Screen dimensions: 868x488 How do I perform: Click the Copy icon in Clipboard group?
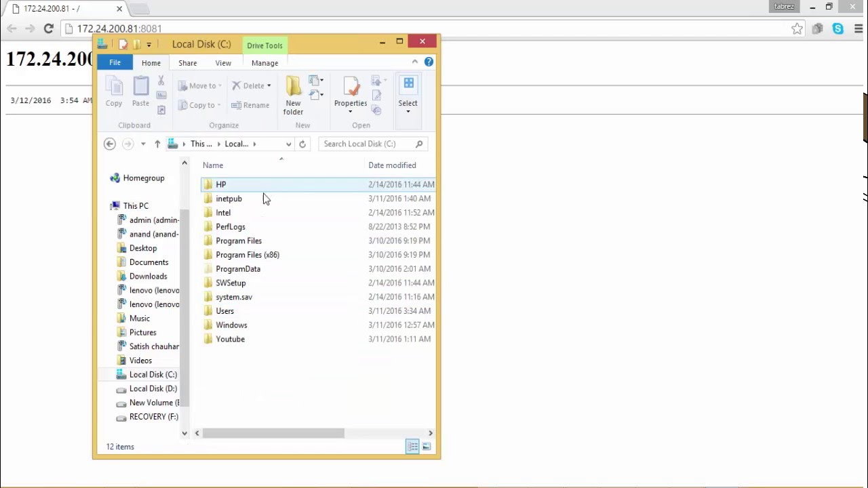coord(114,86)
